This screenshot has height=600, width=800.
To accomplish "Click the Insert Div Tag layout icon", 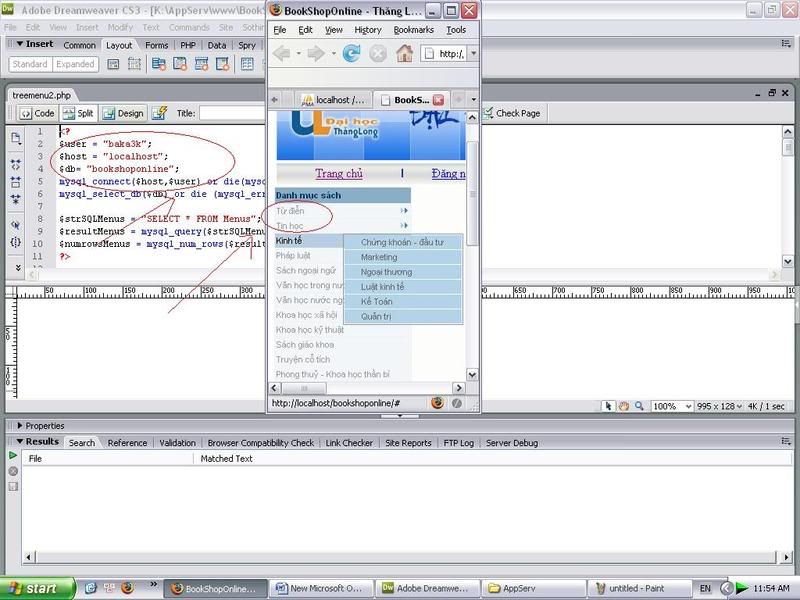I will (113, 64).
